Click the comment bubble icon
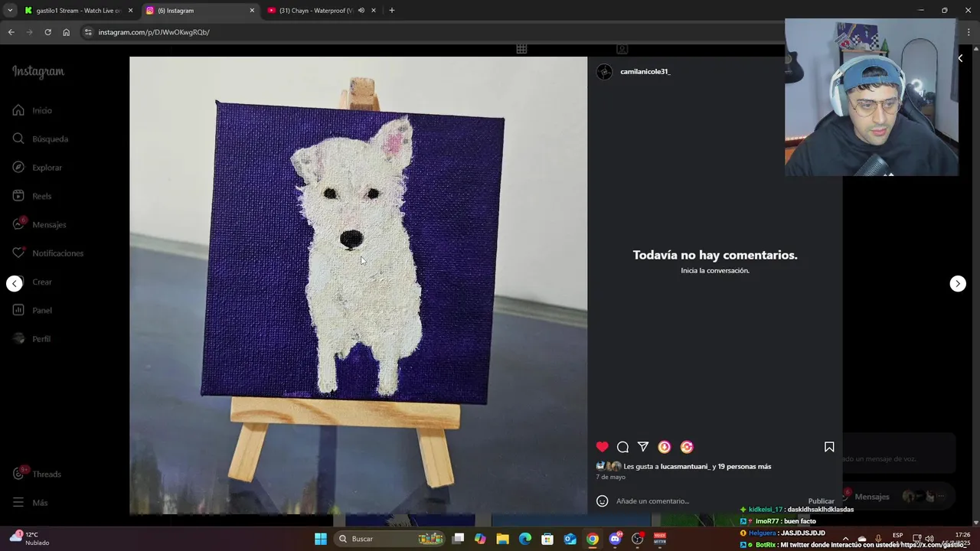This screenshot has width=980, height=551. 622,447
